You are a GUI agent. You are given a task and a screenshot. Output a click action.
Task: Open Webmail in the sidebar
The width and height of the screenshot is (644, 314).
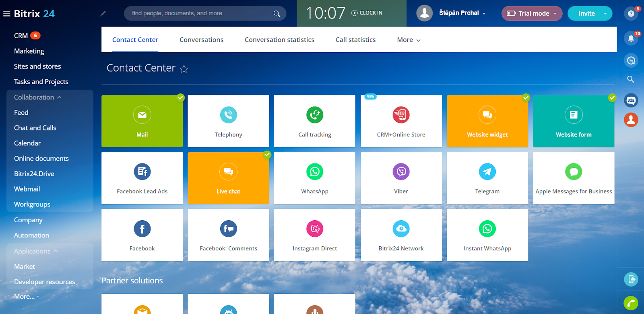point(27,189)
